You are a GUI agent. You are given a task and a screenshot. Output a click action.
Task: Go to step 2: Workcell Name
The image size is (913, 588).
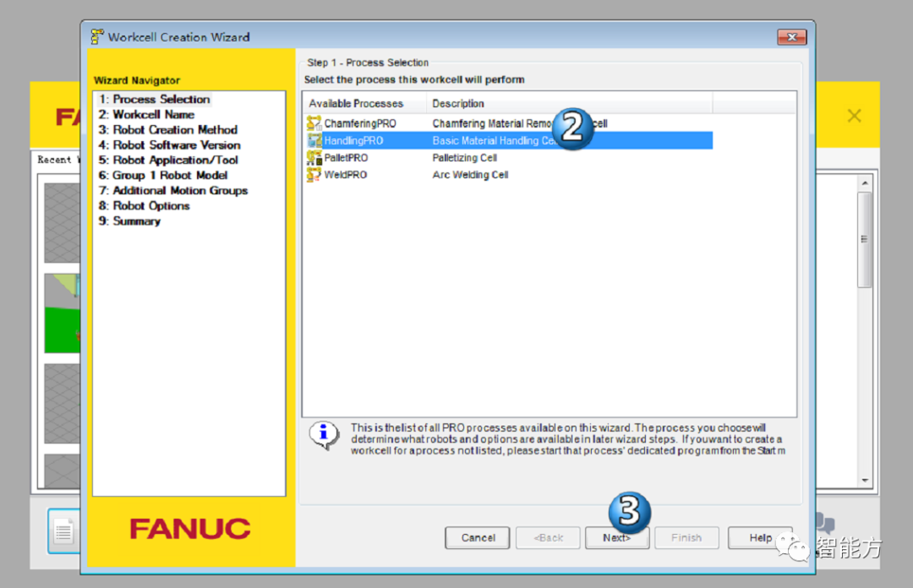(x=147, y=115)
